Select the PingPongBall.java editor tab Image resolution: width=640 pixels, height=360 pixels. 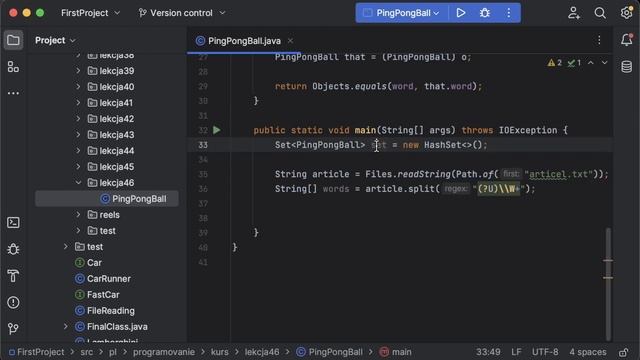coord(244,41)
